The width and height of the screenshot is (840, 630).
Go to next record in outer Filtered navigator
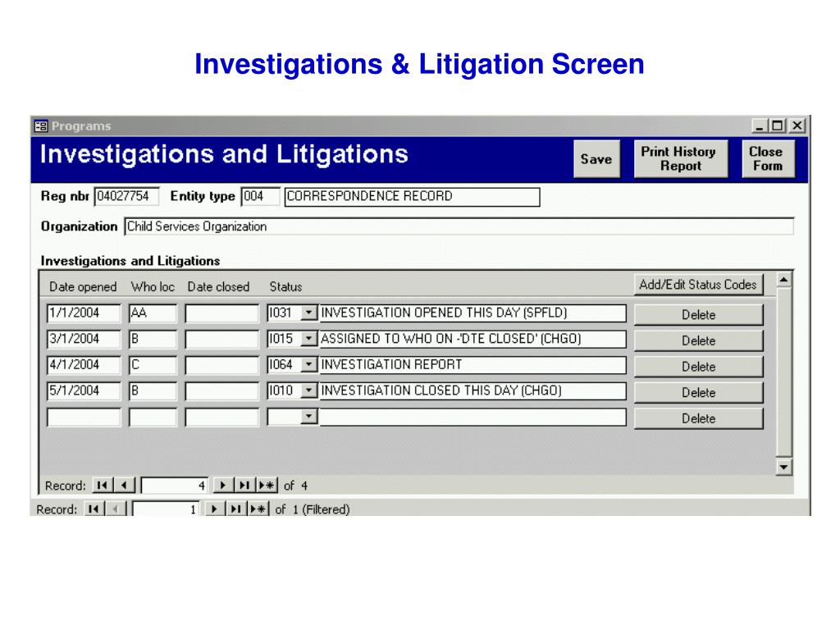tap(214, 509)
